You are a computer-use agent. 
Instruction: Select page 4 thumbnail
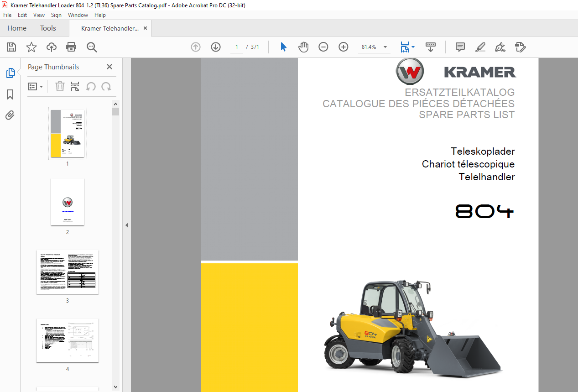click(68, 340)
